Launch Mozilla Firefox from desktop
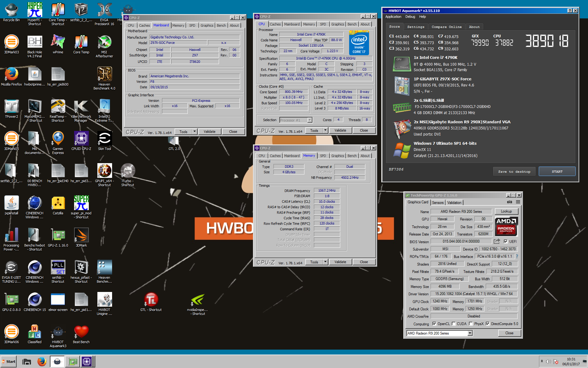The width and height of the screenshot is (588, 368). pyautogui.click(x=11, y=77)
